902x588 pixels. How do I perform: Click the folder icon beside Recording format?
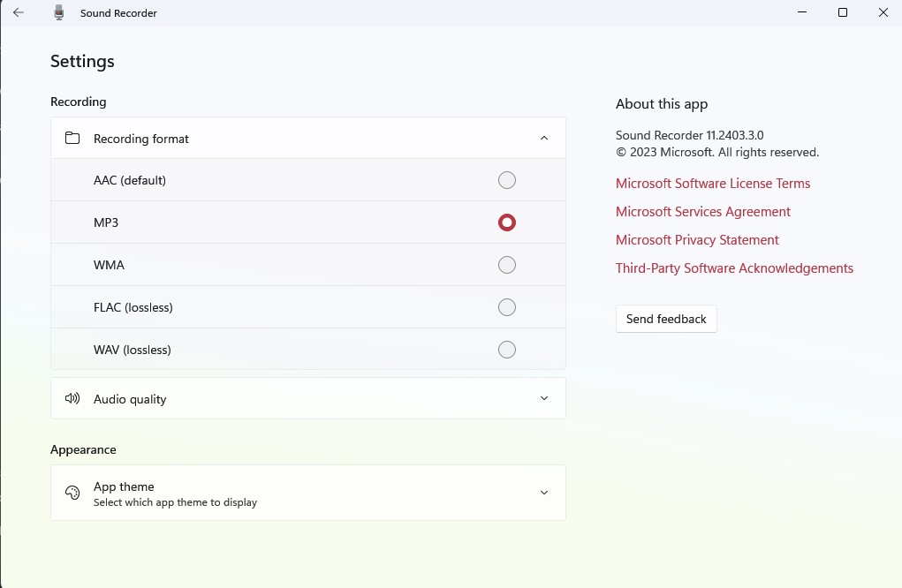tap(72, 138)
